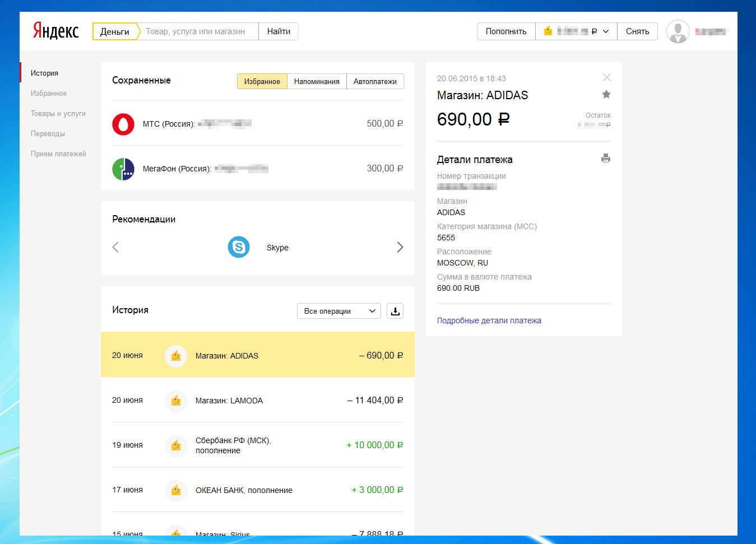The height and width of the screenshot is (544, 756).
Task: Toggle favorite star for ADIDAS payment
Action: (606, 94)
